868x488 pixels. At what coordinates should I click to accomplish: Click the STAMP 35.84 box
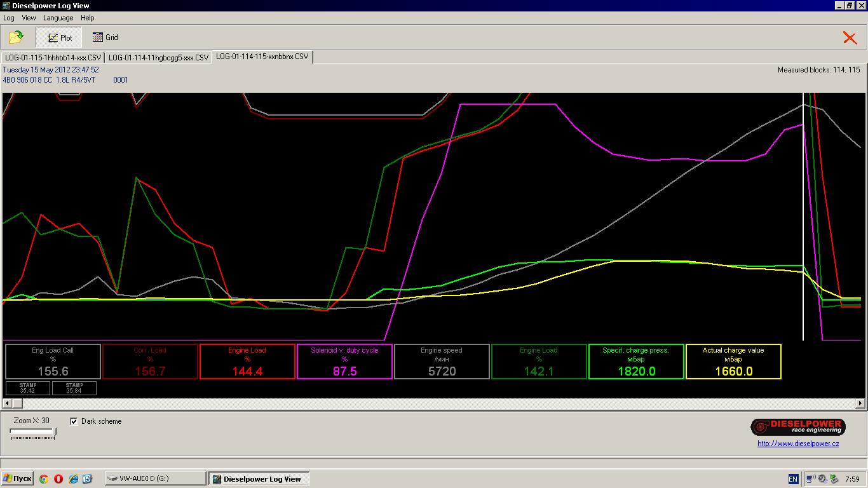click(74, 388)
